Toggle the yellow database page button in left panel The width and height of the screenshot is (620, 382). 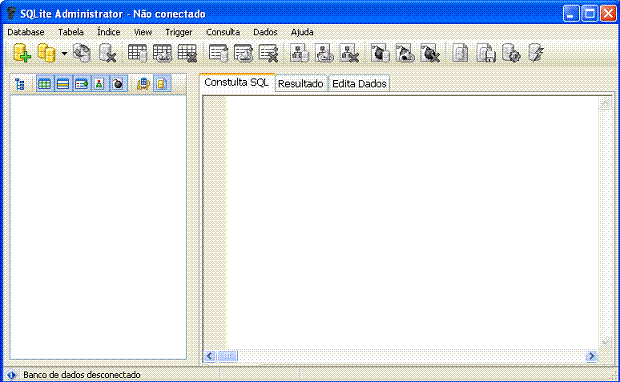tap(162, 84)
